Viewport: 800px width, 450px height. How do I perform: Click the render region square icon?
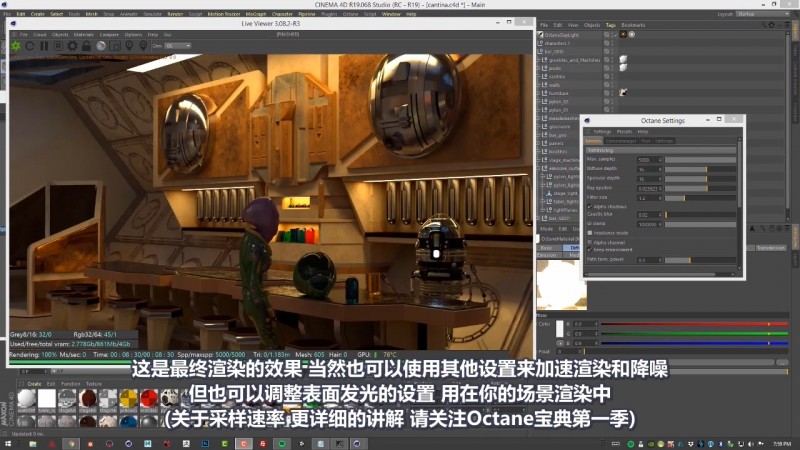[115, 46]
